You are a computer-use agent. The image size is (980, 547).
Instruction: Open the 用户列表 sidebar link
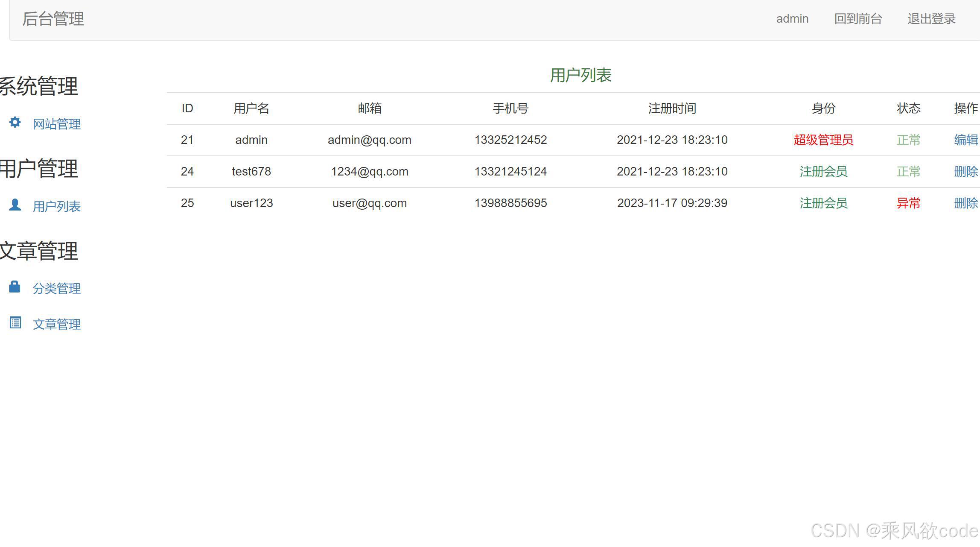56,207
